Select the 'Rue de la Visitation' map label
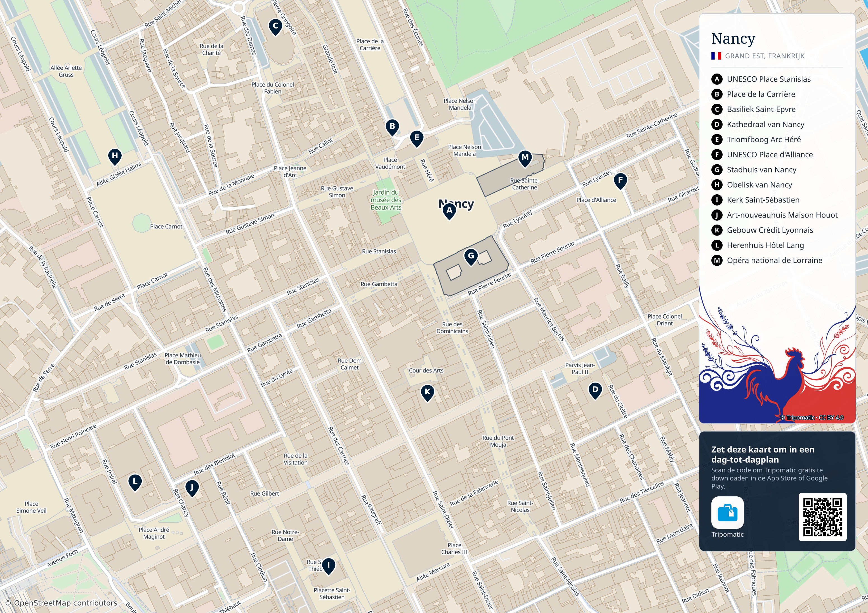 pyautogui.click(x=296, y=459)
